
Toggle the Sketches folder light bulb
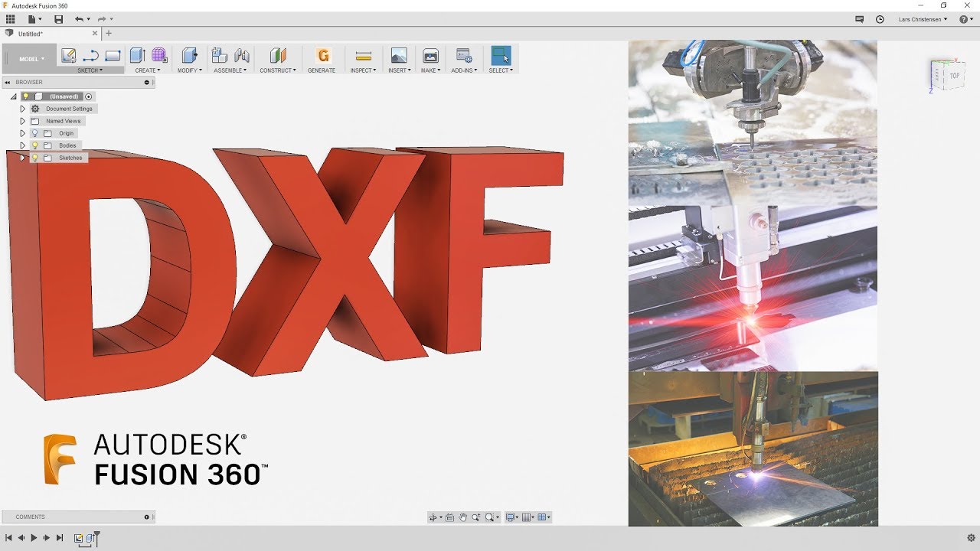pos(34,158)
